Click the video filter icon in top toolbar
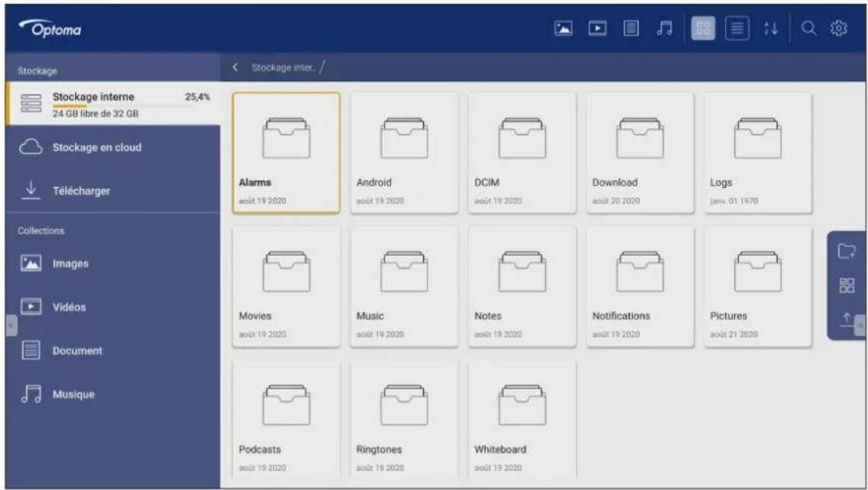 click(x=596, y=28)
